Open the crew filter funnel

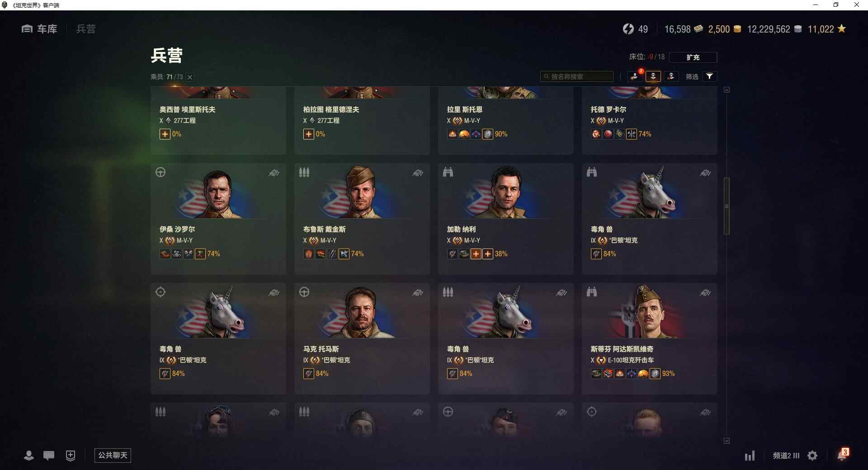point(710,76)
